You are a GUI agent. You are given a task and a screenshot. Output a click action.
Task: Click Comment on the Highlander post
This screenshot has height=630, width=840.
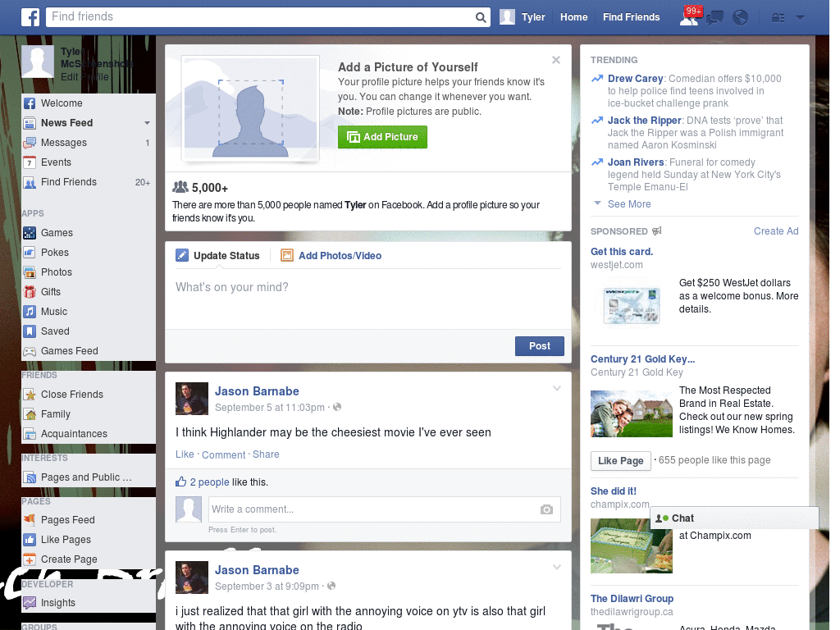223,454
